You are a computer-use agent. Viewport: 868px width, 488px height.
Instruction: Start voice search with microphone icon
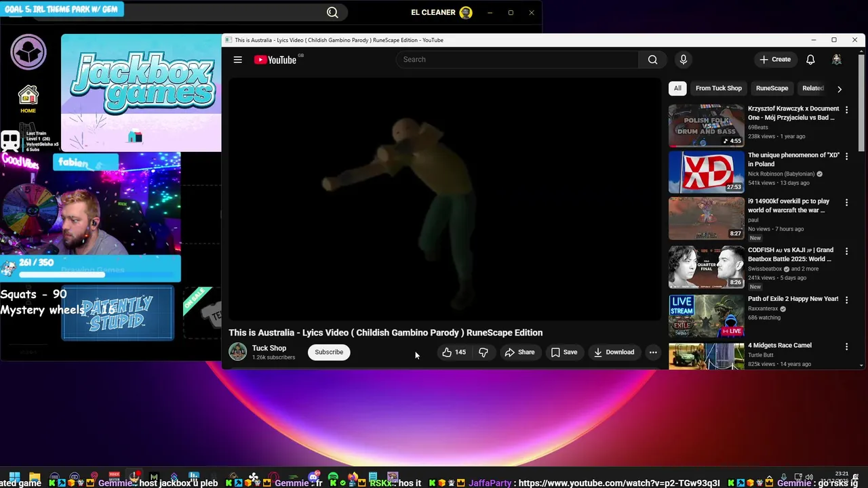point(683,60)
